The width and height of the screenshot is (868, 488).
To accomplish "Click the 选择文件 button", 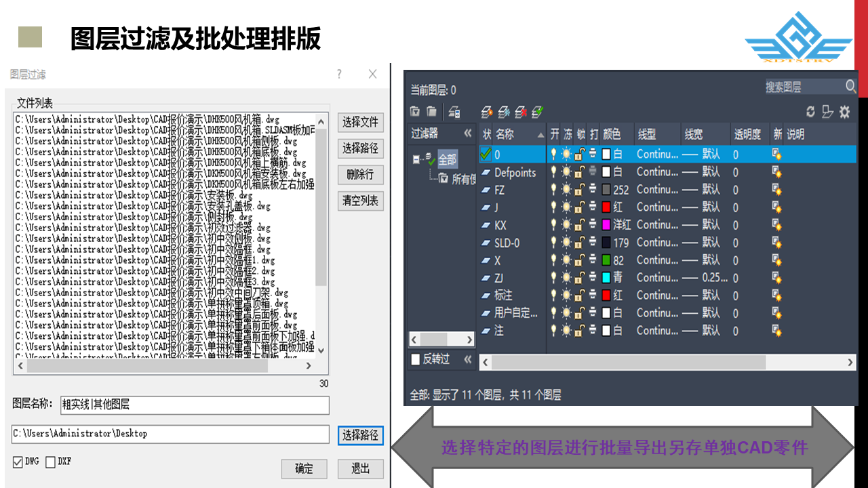I will 360,123.
